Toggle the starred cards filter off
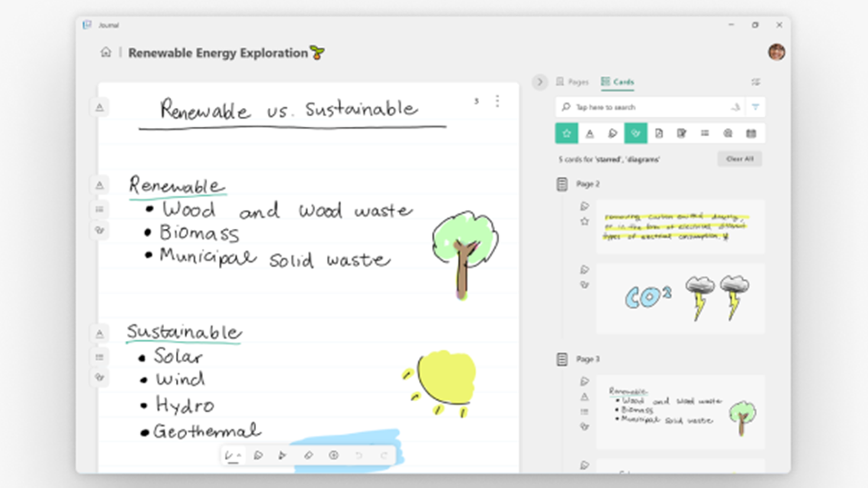The height and width of the screenshot is (488, 868). pos(567,134)
